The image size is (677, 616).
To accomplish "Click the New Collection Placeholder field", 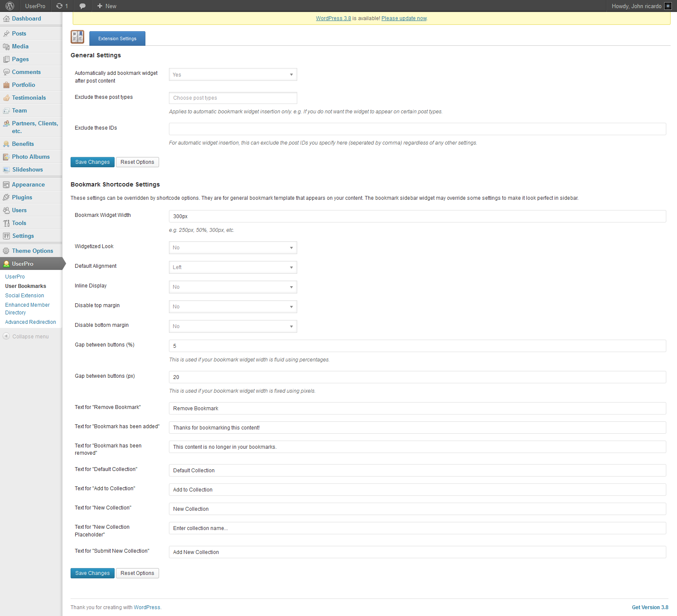I will (417, 528).
